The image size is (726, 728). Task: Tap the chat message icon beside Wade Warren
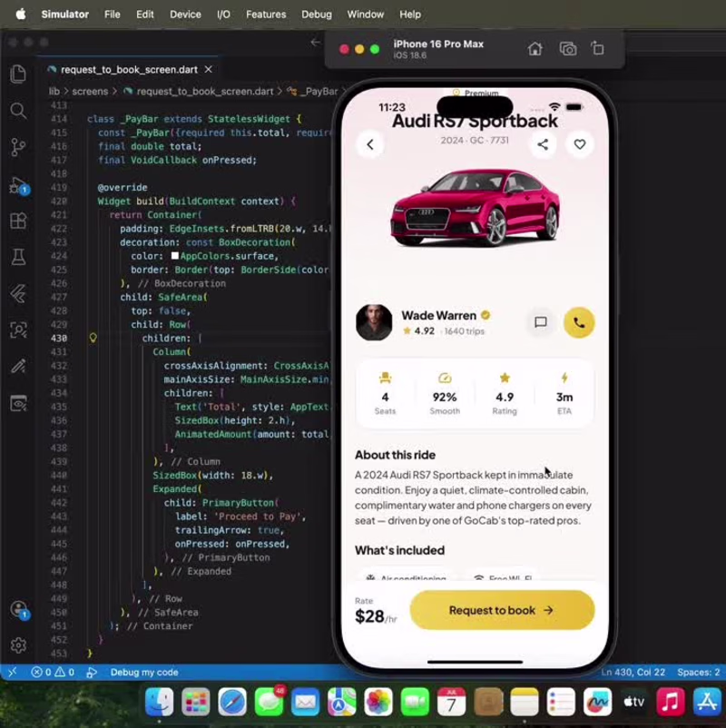pyautogui.click(x=540, y=322)
